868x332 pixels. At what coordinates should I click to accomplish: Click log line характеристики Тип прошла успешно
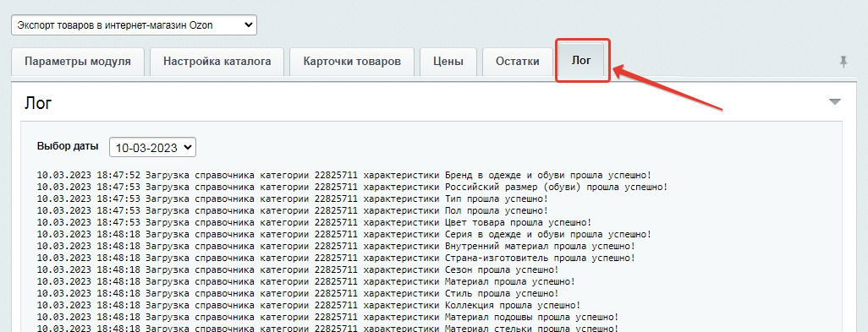(293, 199)
